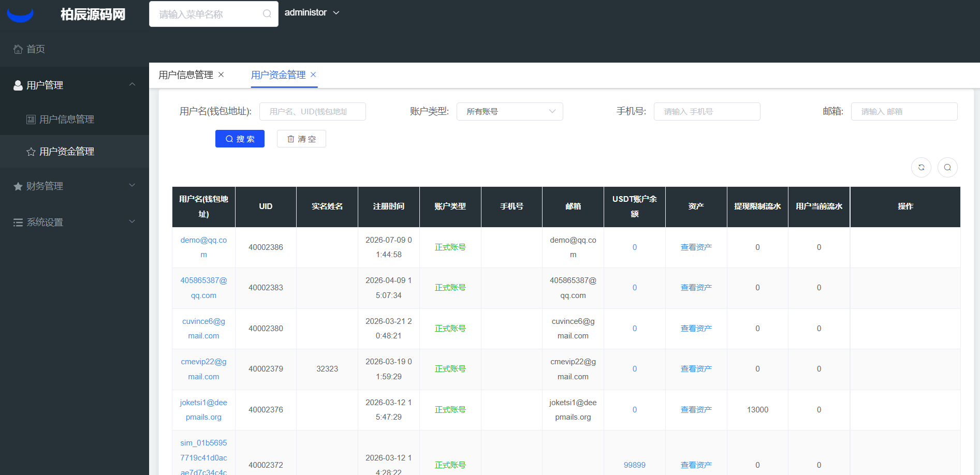
Task: Open user cmevip22@gmail.com link
Action: (x=203, y=369)
